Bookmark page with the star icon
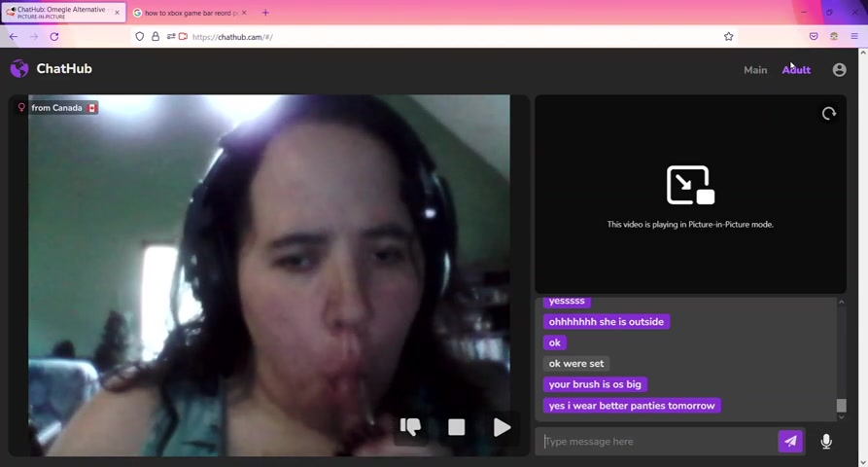This screenshot has height=467, width=868. point(728,37)
